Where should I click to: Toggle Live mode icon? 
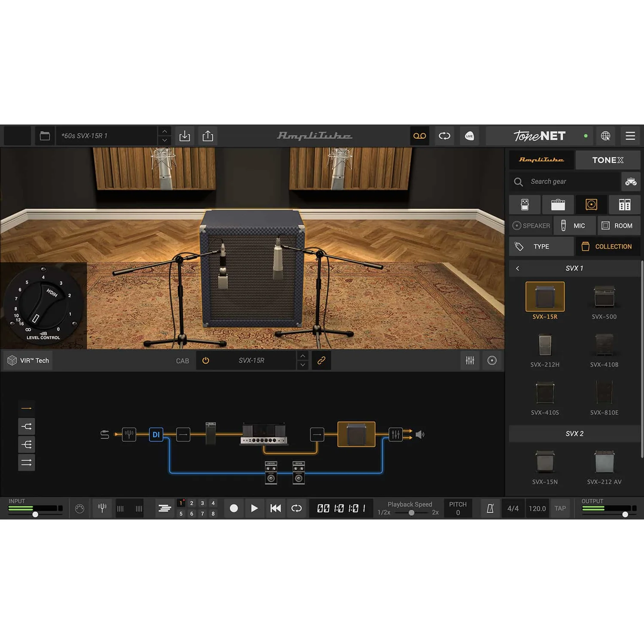(x=469, y=136)
